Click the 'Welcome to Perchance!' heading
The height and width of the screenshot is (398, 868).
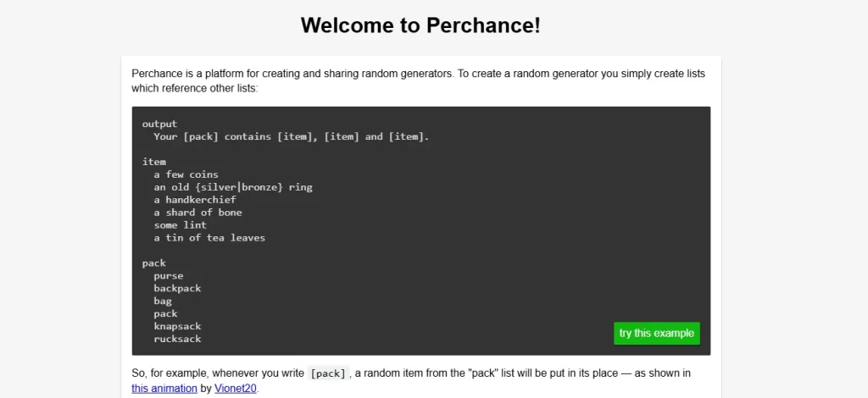pyautogui.click(x=420, y=25)
